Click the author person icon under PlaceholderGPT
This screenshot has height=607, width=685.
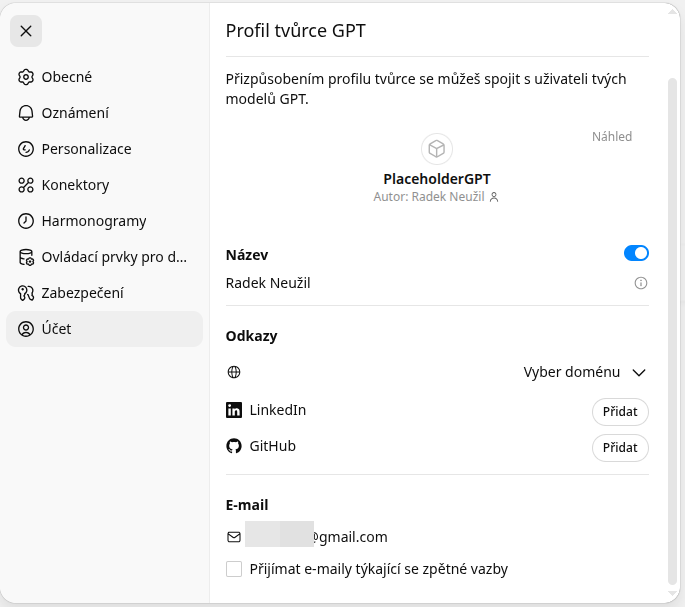coord(494,197)
